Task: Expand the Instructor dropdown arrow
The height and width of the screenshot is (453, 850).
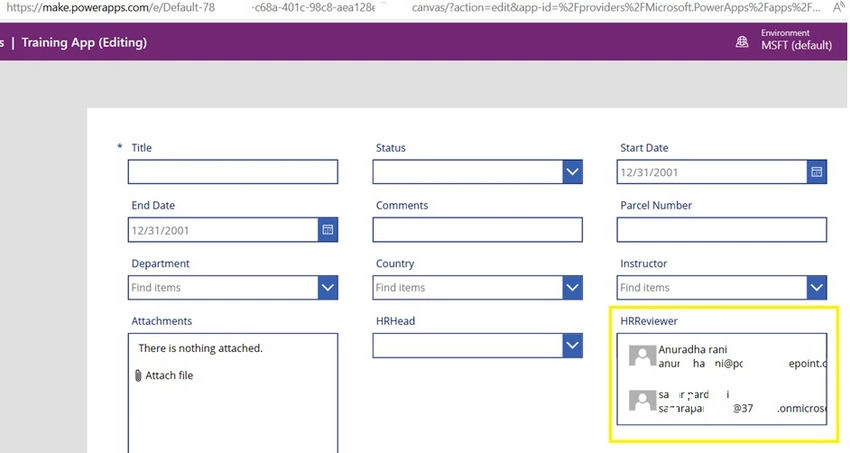Action: point(816,287)
